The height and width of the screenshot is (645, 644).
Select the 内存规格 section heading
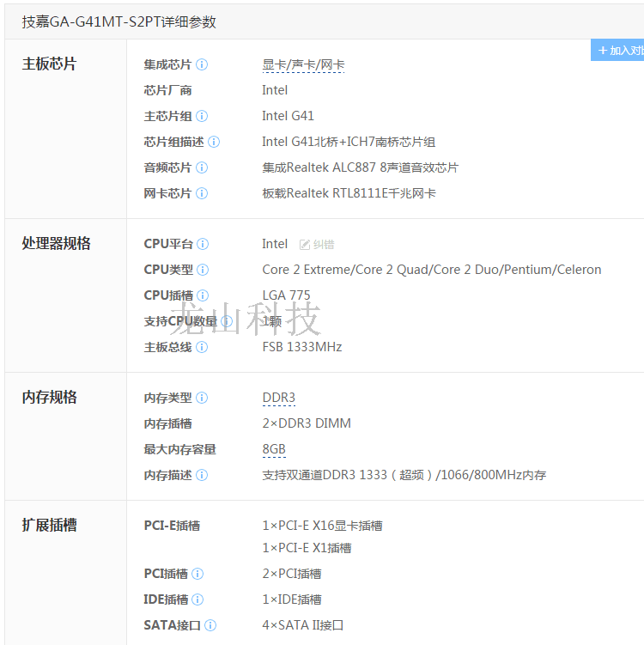(x=49, y=397)
